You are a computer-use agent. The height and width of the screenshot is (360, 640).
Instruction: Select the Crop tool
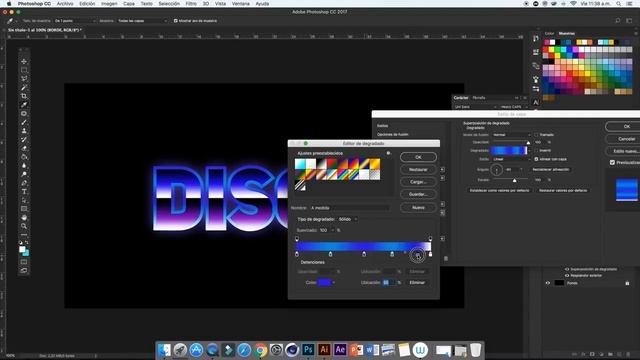point(24,96)
